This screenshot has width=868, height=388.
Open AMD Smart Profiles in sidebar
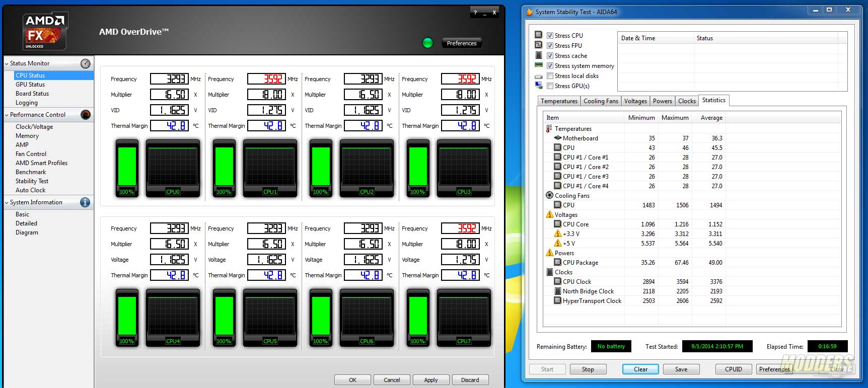(x=41, y=163)
